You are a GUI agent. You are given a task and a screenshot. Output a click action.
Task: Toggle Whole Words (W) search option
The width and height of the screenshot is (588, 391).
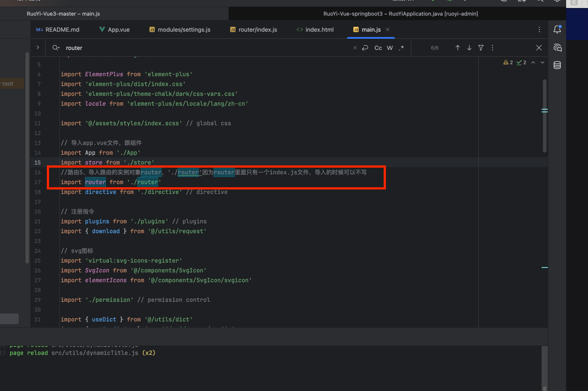click(x=390, y=48)
